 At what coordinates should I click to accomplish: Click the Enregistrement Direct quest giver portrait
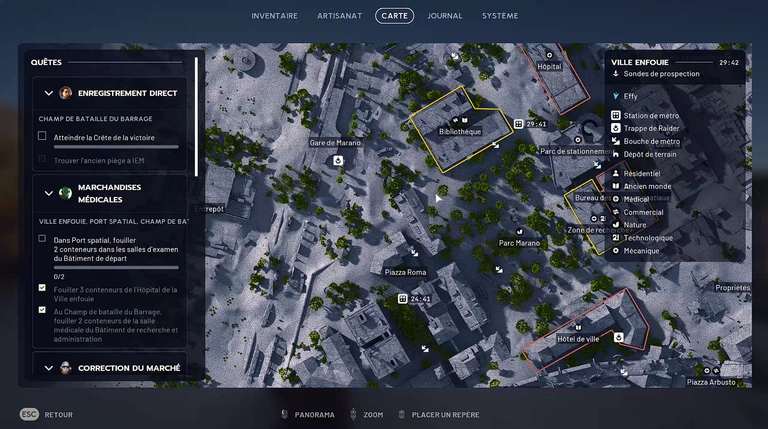tap(66, 93)
